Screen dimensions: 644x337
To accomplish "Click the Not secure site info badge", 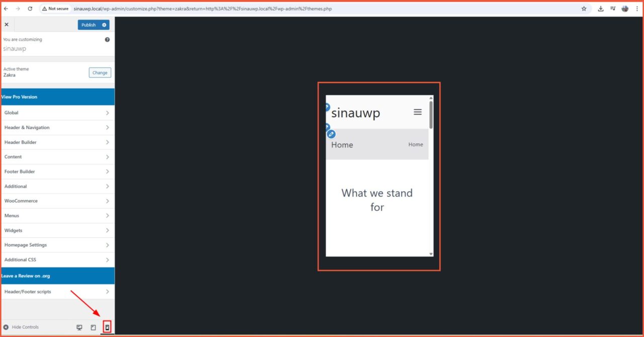I will tap(55, 9).
